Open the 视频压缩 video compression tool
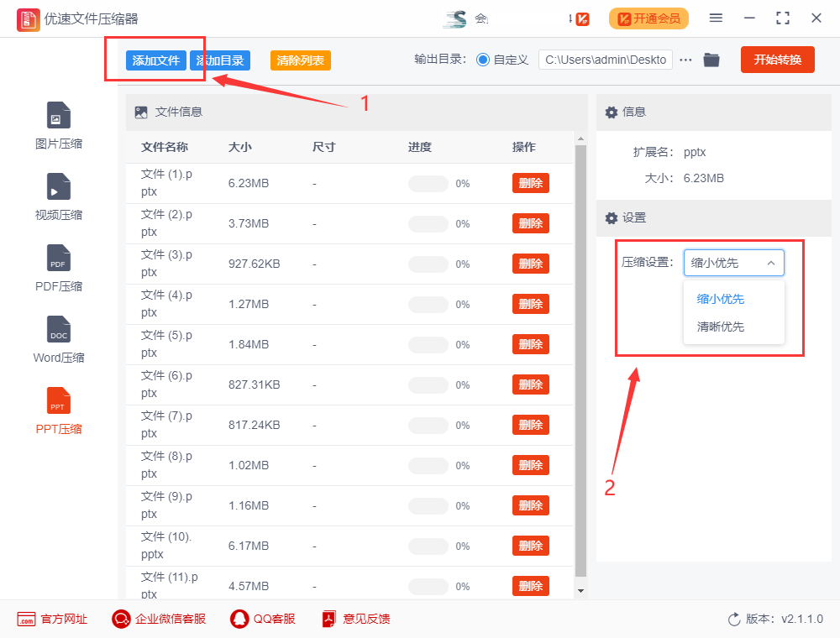 pyautogui.click(x=59, y=197)
